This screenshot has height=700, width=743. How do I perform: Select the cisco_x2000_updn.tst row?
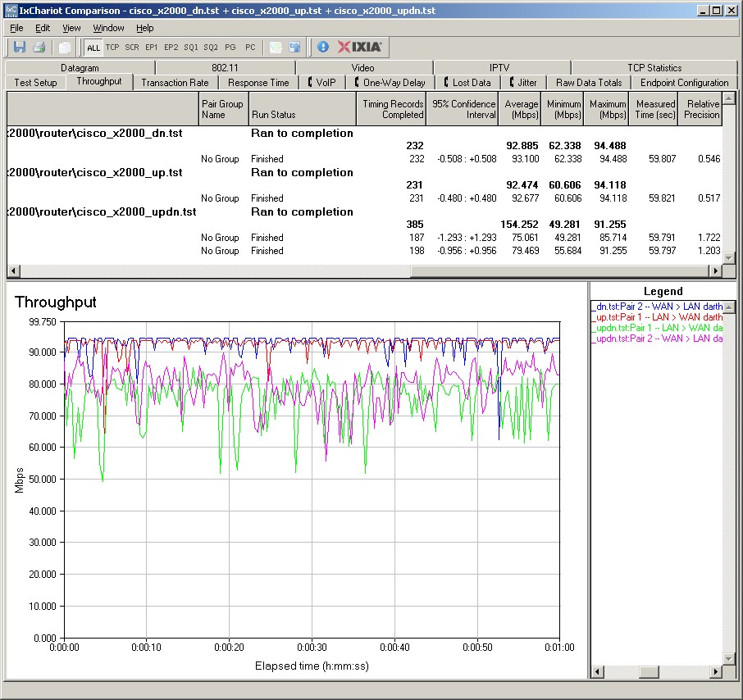(x=364, y=211)
